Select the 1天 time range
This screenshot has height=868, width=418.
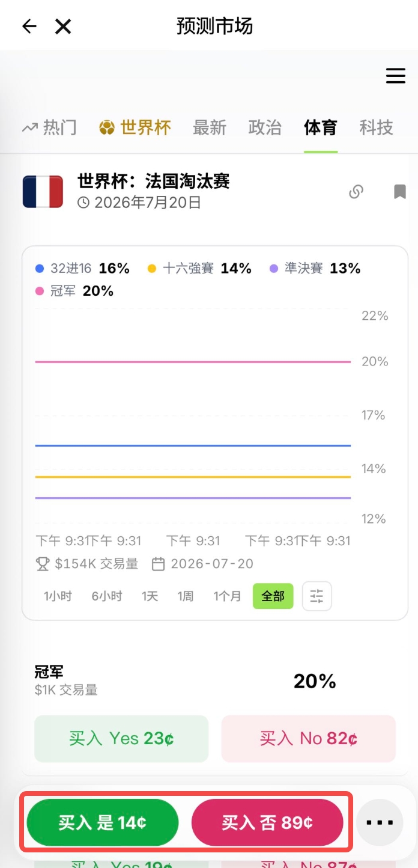coord(150,596)
